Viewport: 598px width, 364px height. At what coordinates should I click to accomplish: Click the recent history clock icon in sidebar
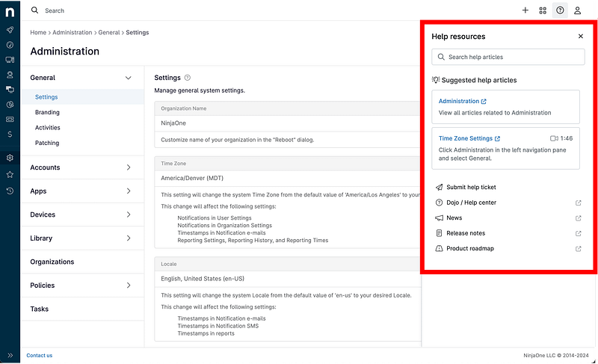tap(10, 191)
